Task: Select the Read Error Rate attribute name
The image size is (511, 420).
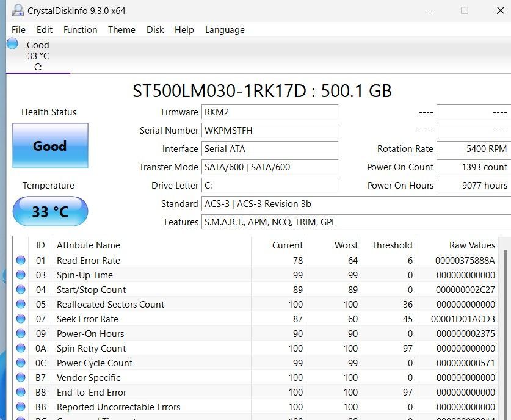Action: (89, 260)
